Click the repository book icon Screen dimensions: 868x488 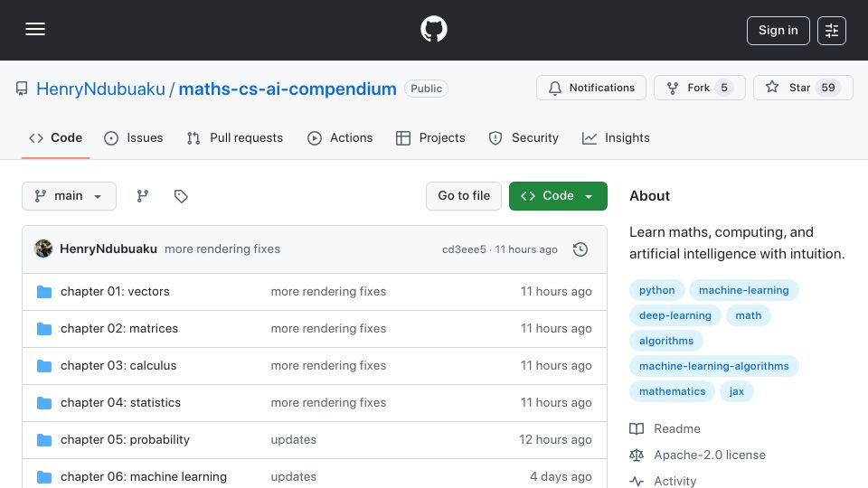point(22,89)
